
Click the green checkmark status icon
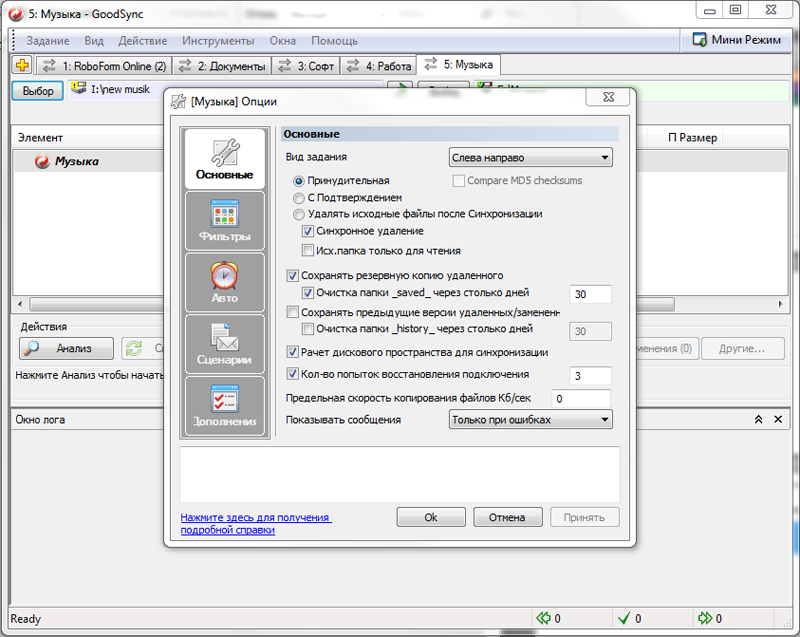pyautogui.click(x=623, y=618)
